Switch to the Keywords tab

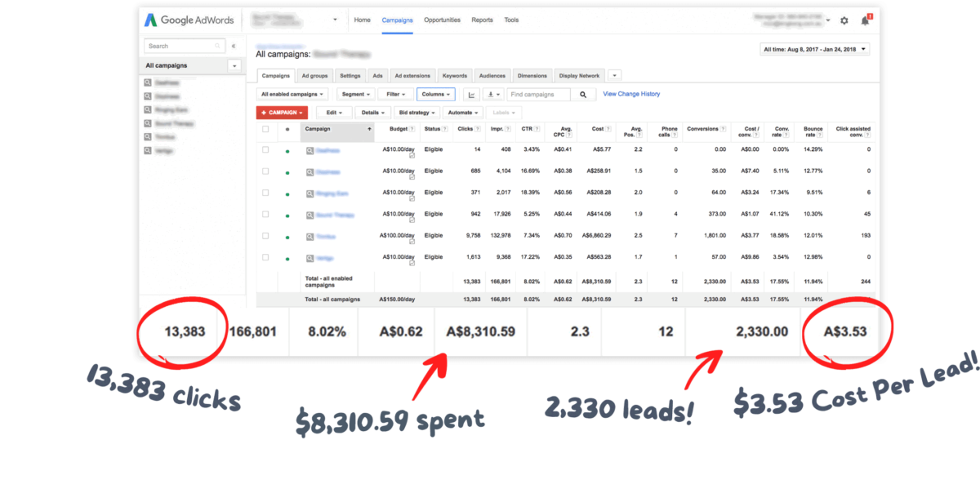(x=455, y=76)
